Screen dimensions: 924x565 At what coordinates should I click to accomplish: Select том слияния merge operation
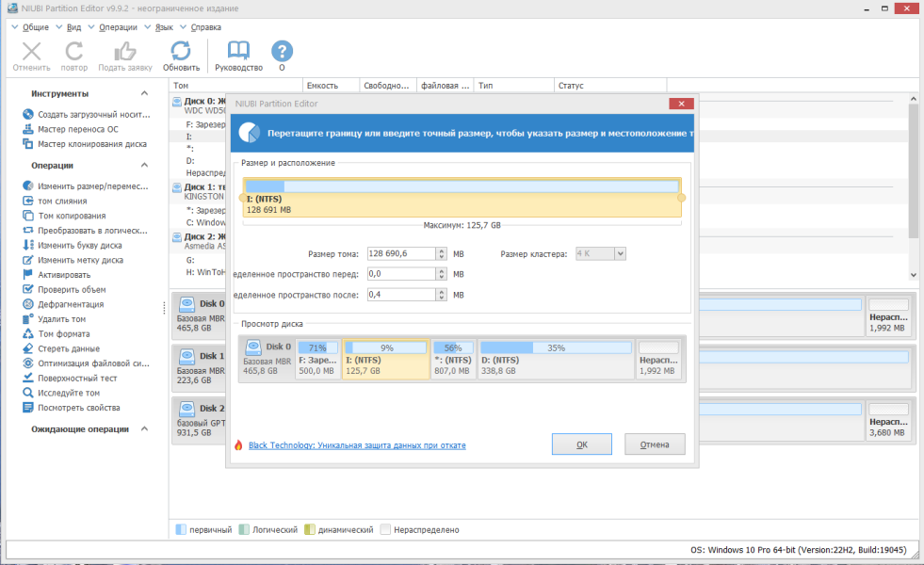tap(55, 201)
